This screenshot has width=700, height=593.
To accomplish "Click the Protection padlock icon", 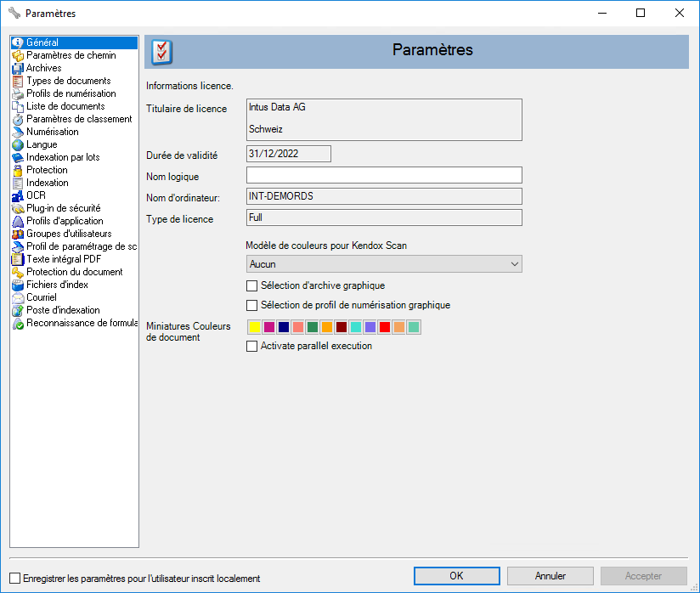I will coord(18,170).
